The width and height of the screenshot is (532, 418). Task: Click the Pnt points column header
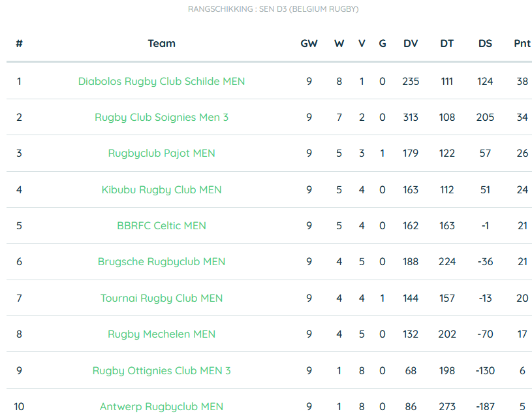(522, 44)
